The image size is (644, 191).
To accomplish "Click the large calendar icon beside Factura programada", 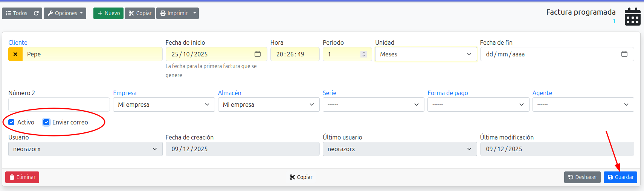I will point(632,17).
